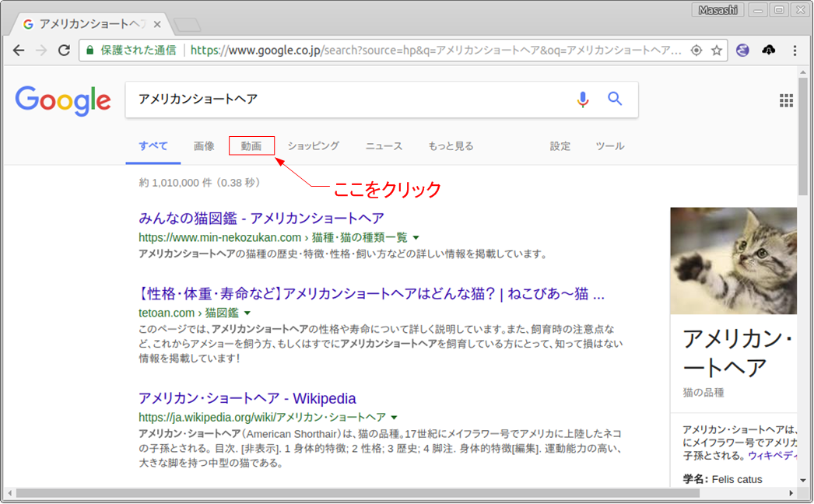This screenshot has width=814, height=504.
Task: Click the Google logo
Action: 63,100
